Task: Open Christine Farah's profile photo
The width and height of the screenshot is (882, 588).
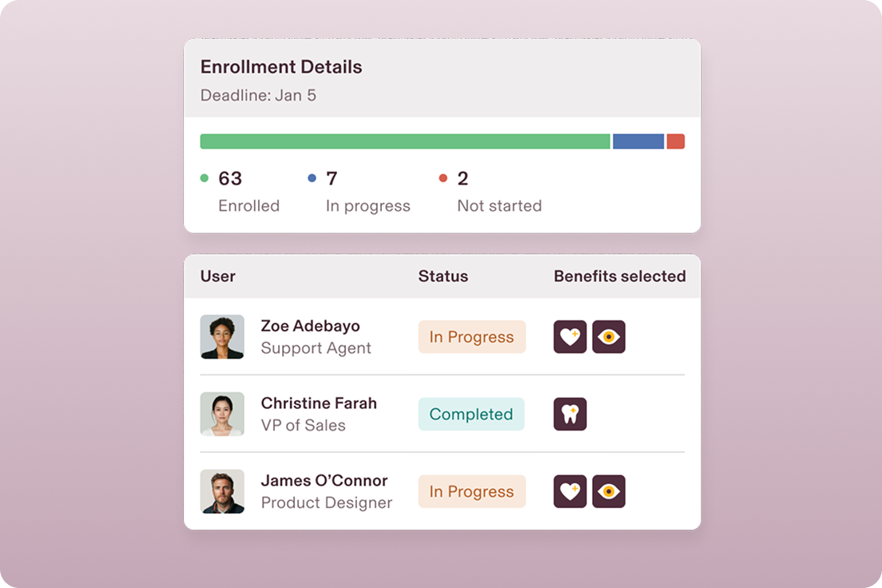Action: [x=222, y=414]
